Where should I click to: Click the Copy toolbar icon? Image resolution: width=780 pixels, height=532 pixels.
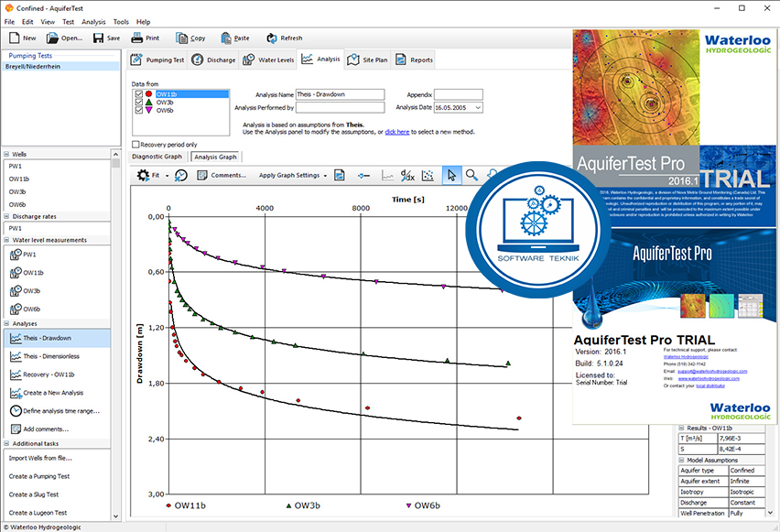point(181,38)
